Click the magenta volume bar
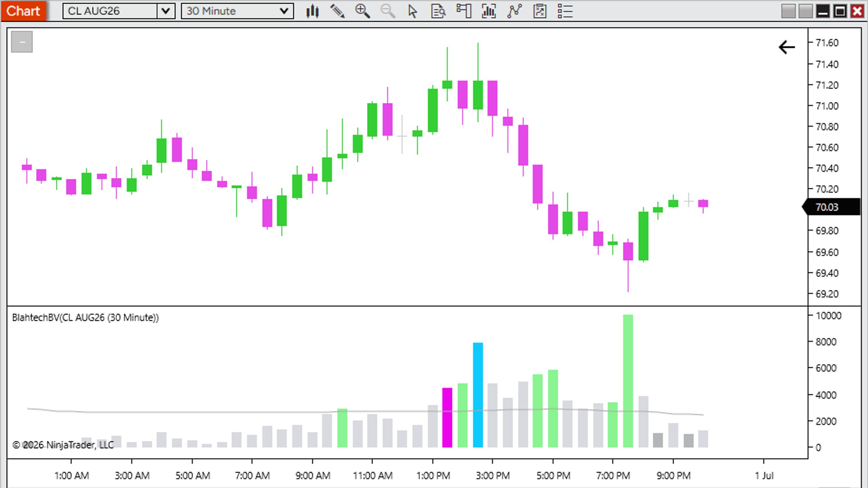868x488 pixels. point(447,418)
